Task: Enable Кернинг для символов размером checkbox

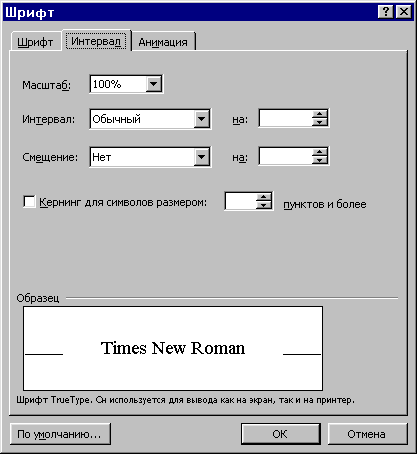Action: (x=29, y=202)
